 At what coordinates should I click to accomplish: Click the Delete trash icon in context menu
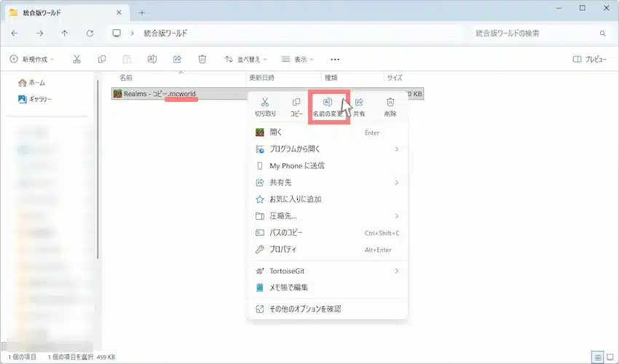[x=390, y=103]
